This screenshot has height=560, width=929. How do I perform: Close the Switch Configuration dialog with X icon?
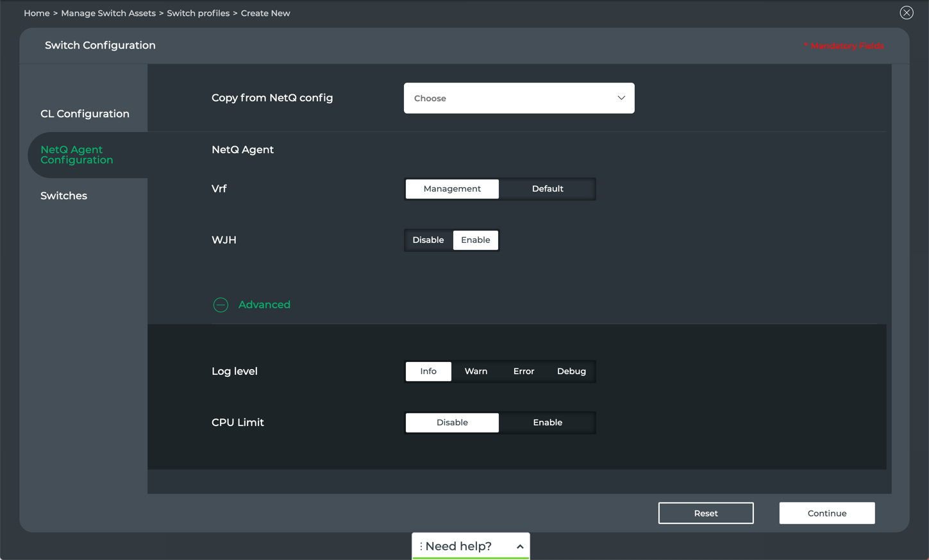click(906, 13)
